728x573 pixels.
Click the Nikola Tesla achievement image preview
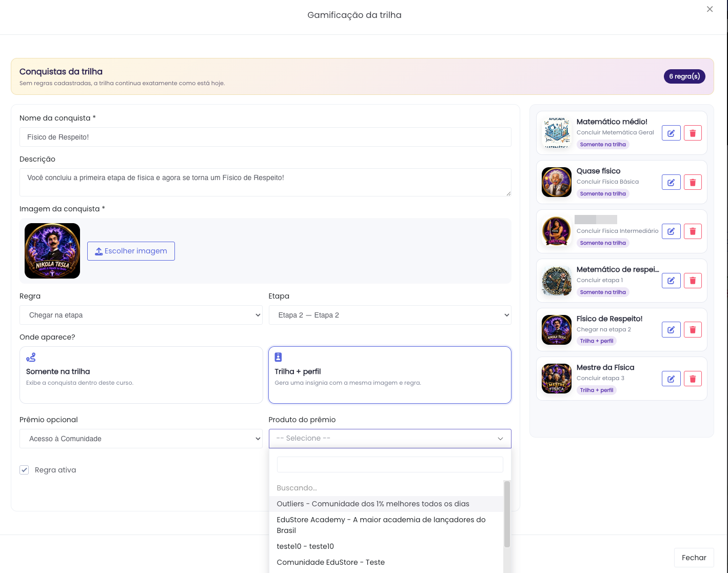pyautogui.click(x=52, y=251)
